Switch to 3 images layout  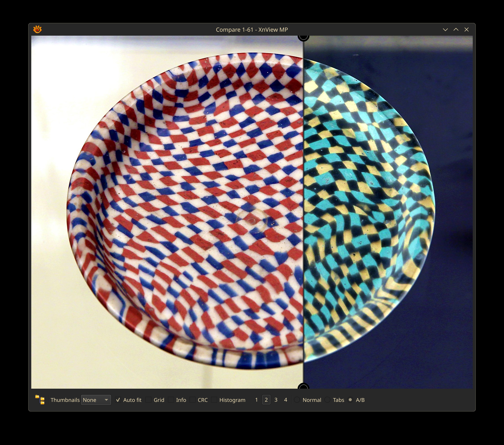pyautogui.click(x=276, y=400)
